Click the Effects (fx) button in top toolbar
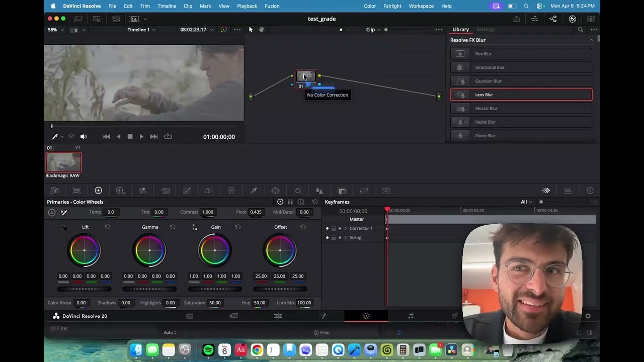 coord(572,19)
